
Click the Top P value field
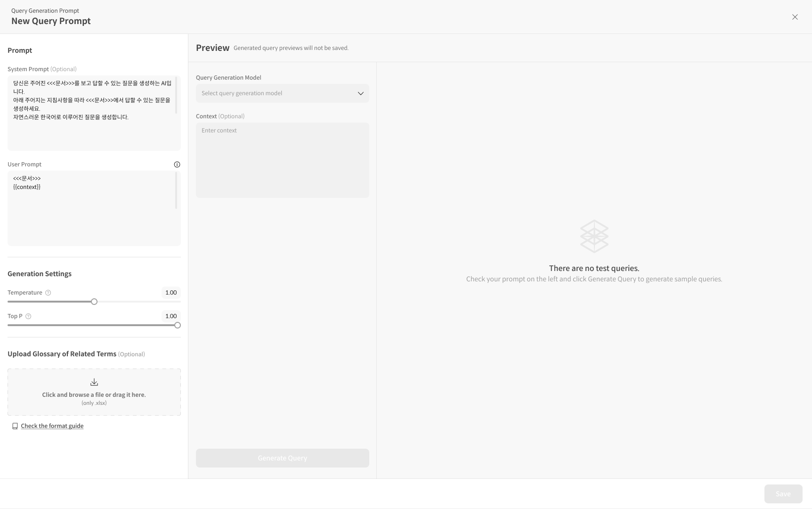(x=171, y=316)
